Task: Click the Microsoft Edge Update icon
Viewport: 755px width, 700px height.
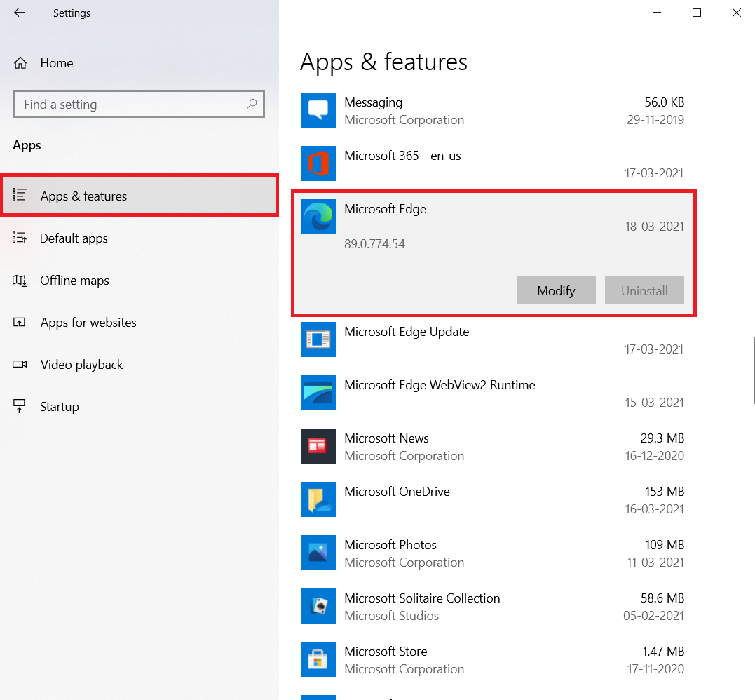Action: coord(318,339)
